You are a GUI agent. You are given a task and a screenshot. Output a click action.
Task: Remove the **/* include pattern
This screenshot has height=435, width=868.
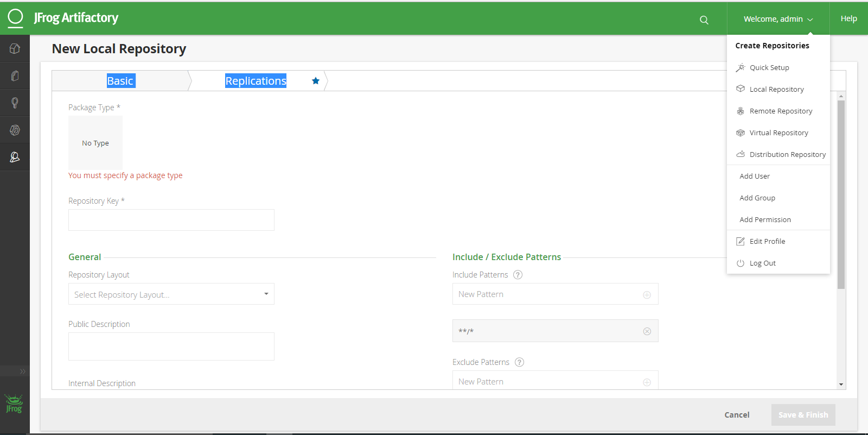pyautogui.click(x=647, y=331)
